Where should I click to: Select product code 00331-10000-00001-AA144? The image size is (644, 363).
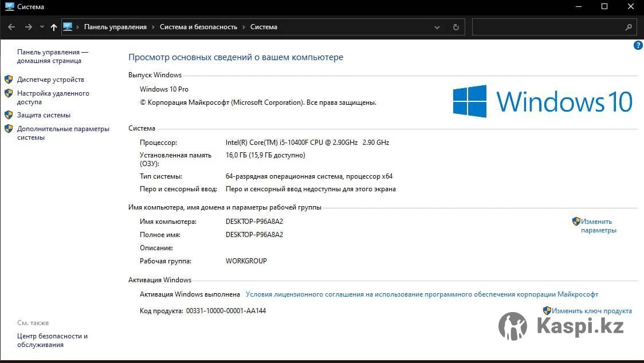click(x=226, y=311)
